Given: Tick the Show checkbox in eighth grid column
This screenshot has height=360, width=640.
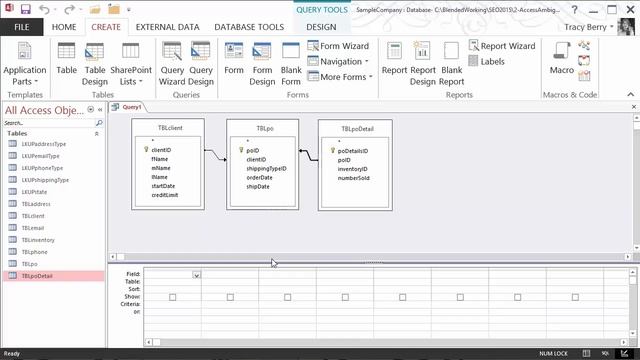Looking at the screenshot, I should pos(575,297).
